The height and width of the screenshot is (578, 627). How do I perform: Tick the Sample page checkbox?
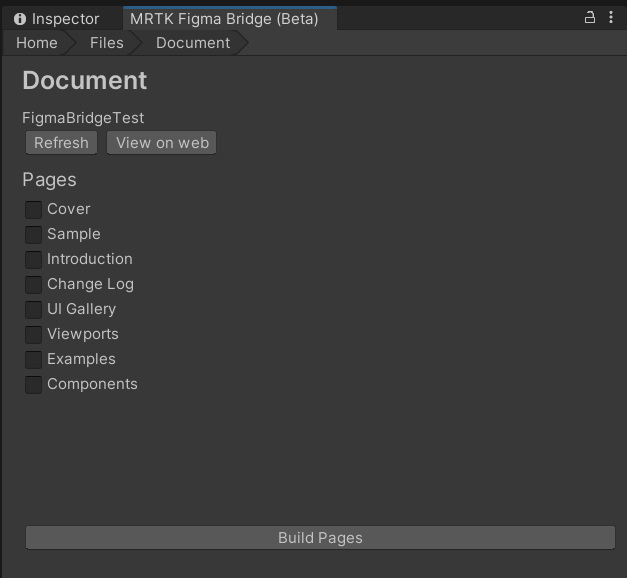point(34,235)
